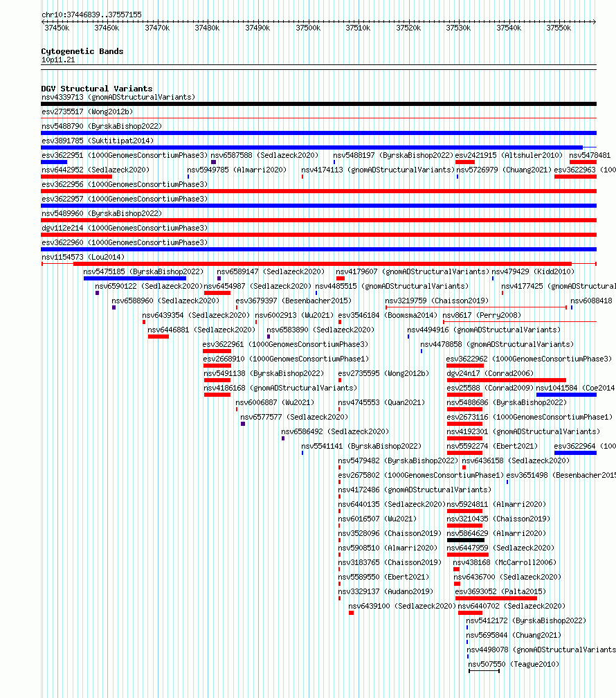Image resolution: width=616 pixels, height=698 pixels.
Task: Open nsv1154573 (Lou2014) variant
Action: point(83,258)
